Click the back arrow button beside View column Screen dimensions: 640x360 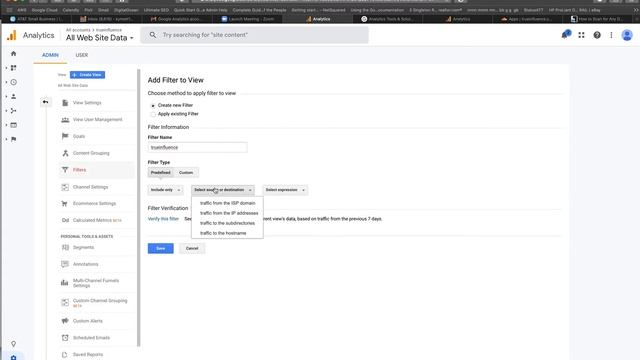pos(45,102)
